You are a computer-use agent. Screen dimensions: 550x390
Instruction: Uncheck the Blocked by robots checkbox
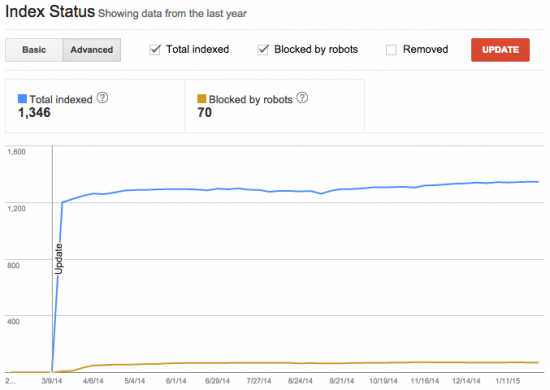pyautogui.click(x=263, y=49)
